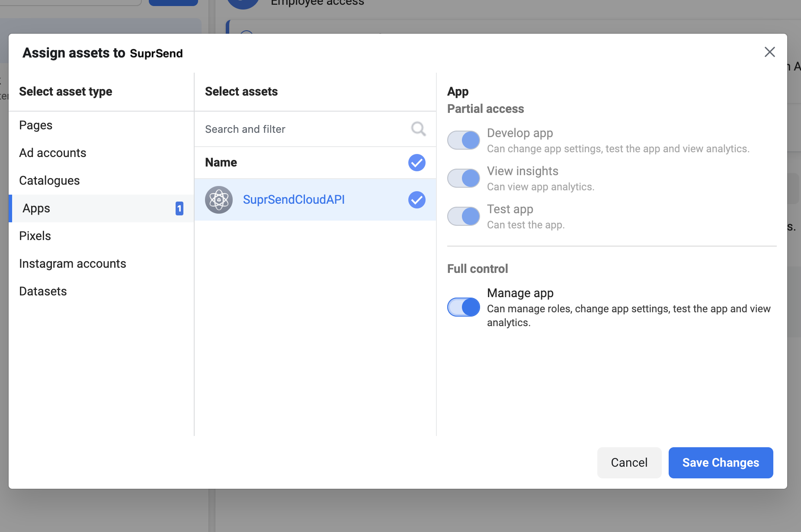Click the SuprSendCloudAPI app atom icon

pos(219,200)
